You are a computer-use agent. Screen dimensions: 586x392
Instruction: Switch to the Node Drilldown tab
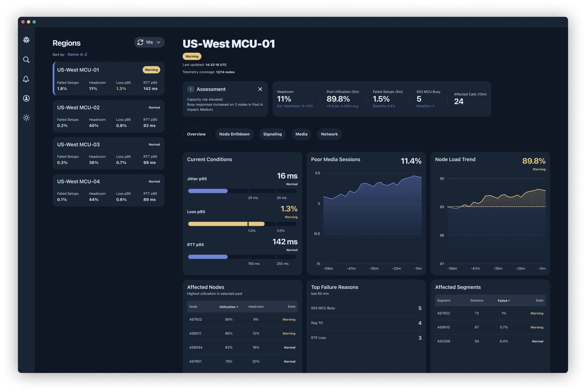click(x=234, y=134)
